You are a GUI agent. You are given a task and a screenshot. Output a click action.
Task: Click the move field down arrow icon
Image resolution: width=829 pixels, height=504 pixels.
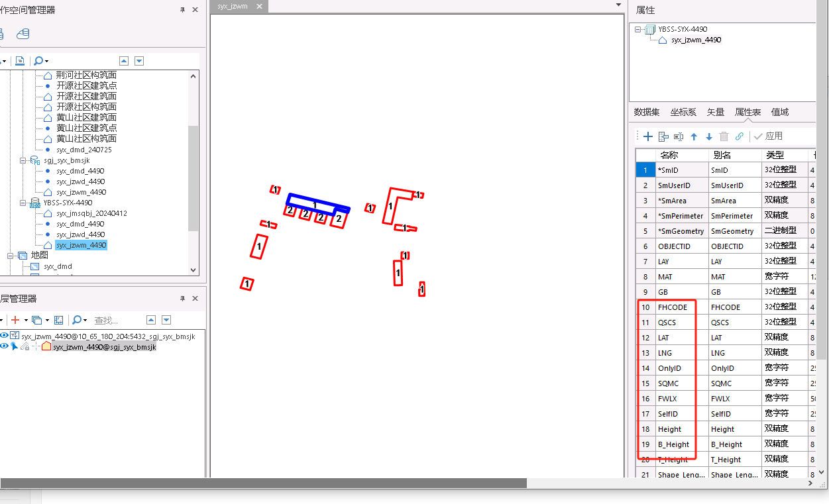point(708,136)
